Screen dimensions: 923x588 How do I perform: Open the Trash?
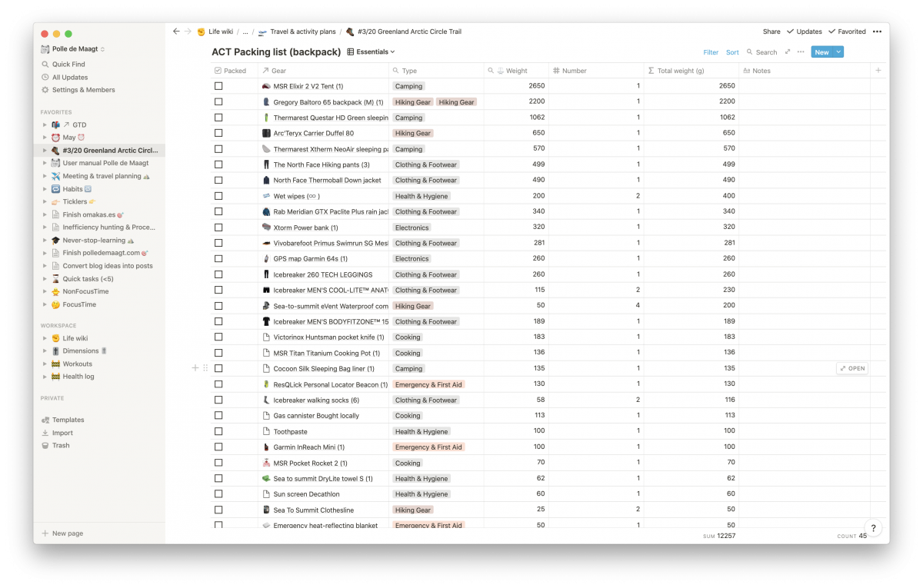point(61,445)
